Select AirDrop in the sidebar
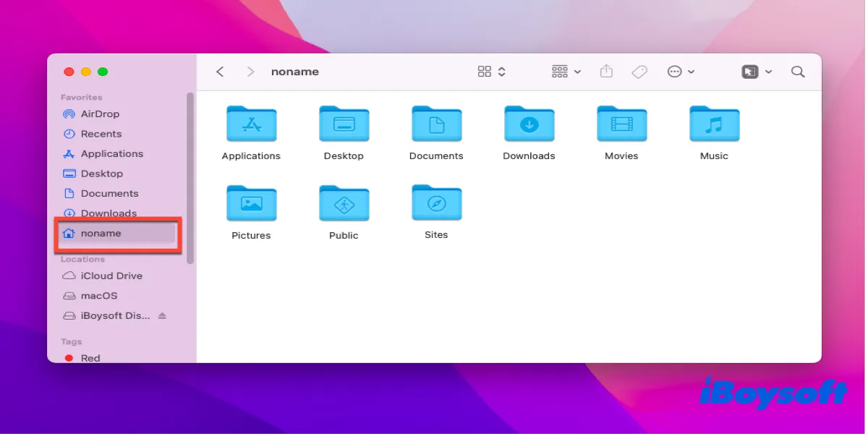Viewport: 868px width, 434px height. click(100, 114)
